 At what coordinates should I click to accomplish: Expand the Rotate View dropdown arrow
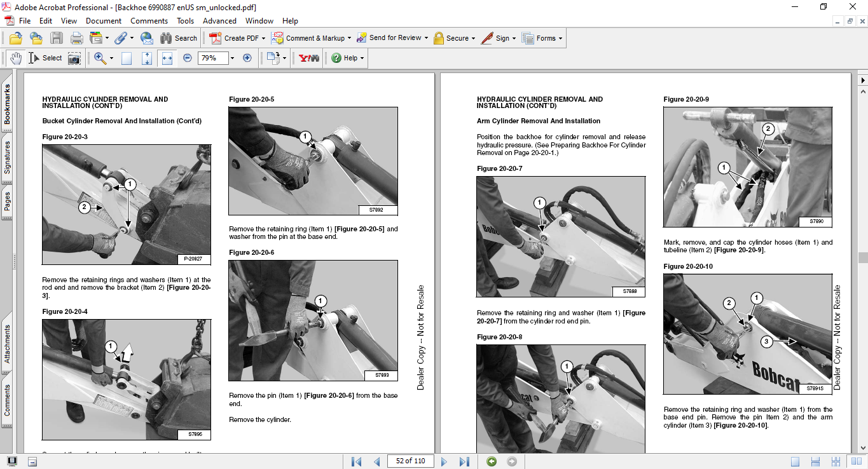[284, 58]
